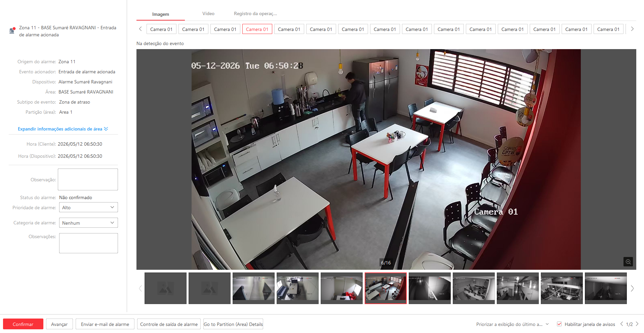Click the Confirmar button
Viewport: 644px width, 333px height.
(23, 324)
